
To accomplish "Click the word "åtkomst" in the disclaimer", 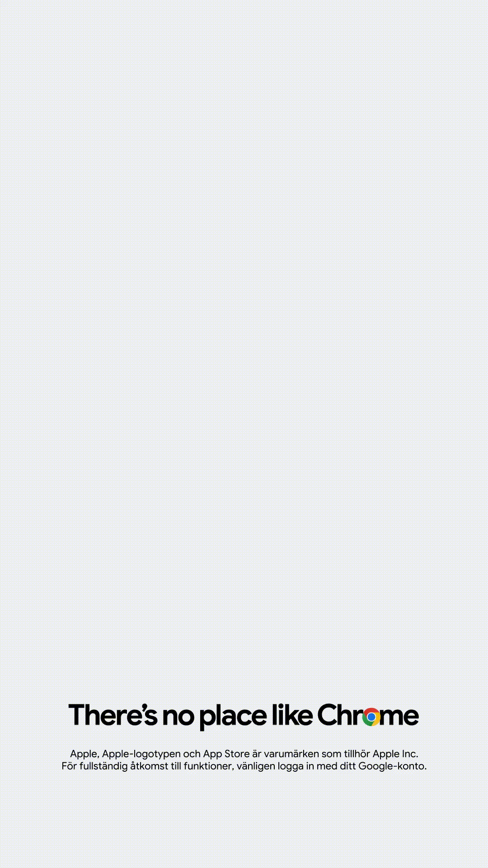I will (x=147, y=766).
